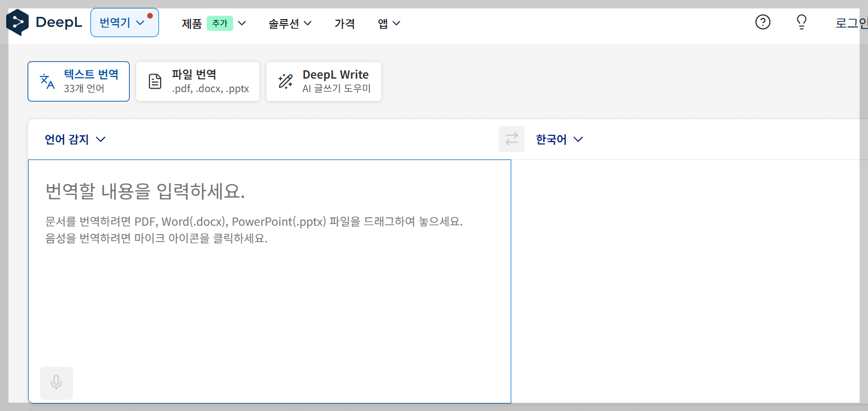
Task: Expand the 솔루션 menu
Action: pyautogui.click(x=290, y=24)
